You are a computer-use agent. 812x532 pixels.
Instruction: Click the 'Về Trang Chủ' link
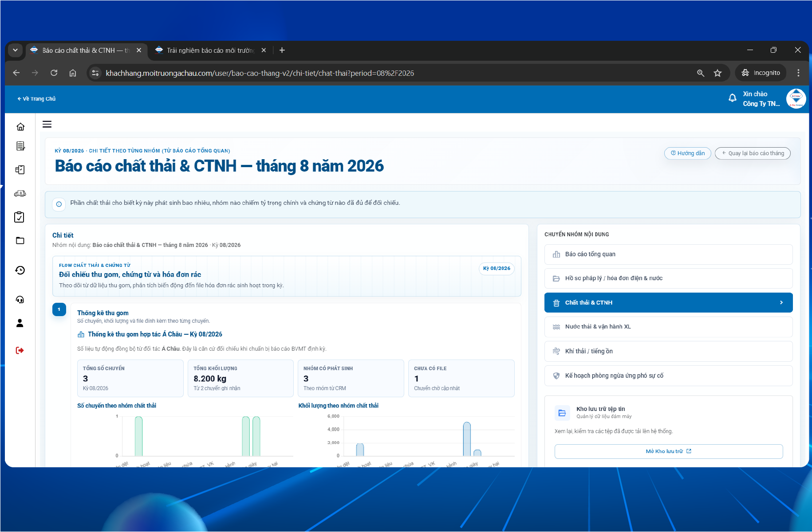click(x=36, y=99)
